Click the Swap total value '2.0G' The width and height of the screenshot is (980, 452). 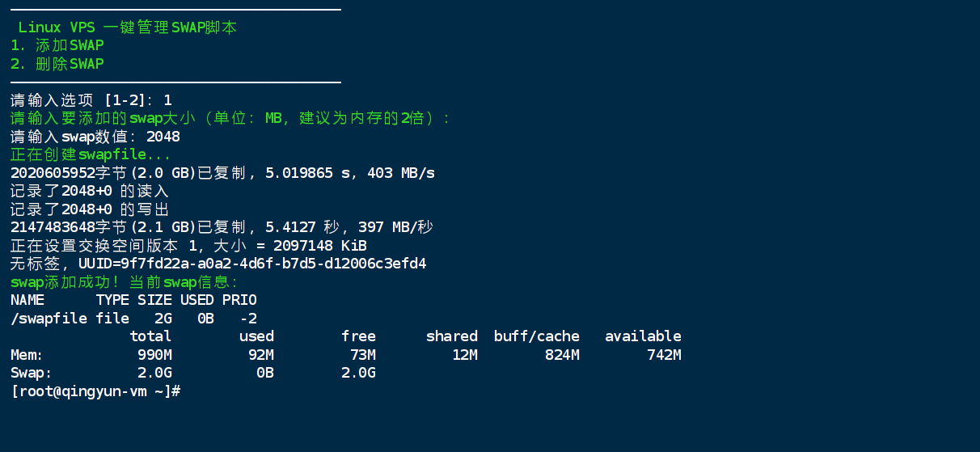(x=154, y=373)
